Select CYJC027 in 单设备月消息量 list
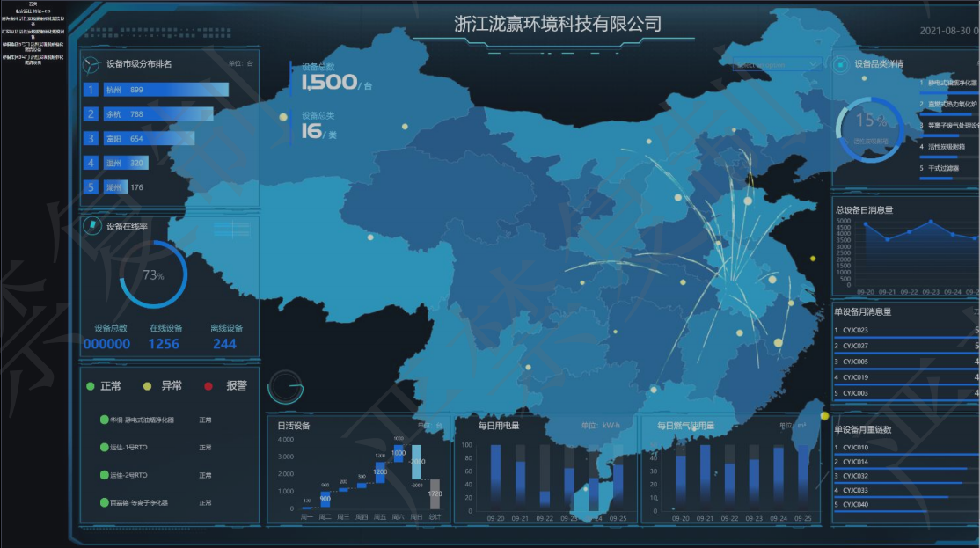The height and width of the screenshot is (548, 980). pyautogui.click(x=855, y=346)
